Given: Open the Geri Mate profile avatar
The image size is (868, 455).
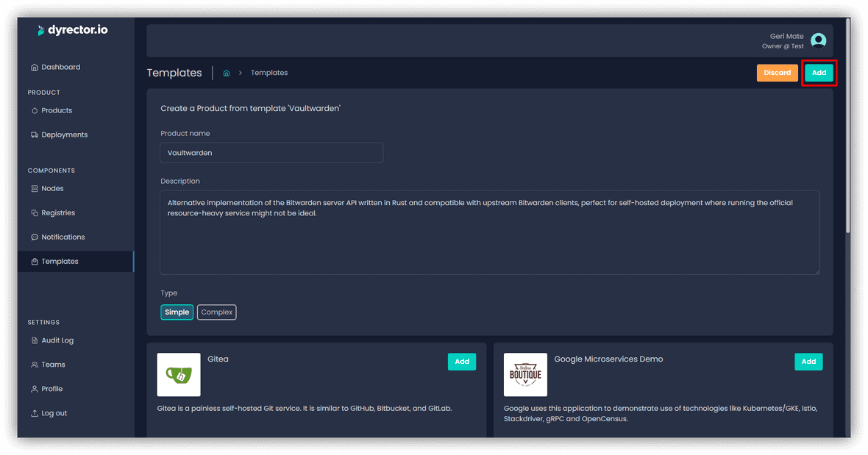Looking at the screenshot, I should 818,40.
